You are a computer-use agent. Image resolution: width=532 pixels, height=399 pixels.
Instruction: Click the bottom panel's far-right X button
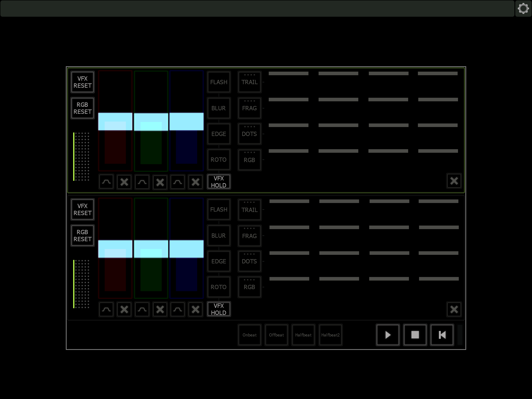(x=454, y=309)
